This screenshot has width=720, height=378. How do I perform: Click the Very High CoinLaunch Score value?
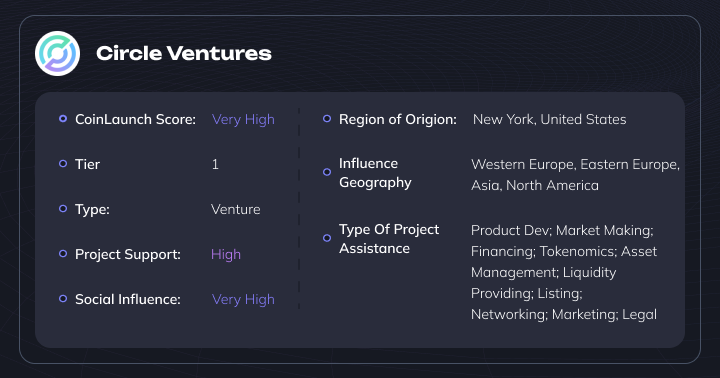(x=243, y=119)
